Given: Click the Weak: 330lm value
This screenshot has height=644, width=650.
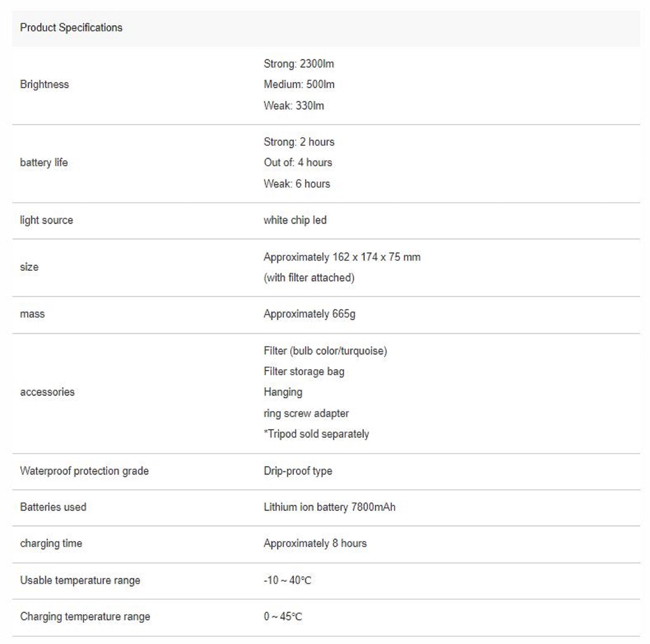Looking at the screenshot, I should point(293,106).
